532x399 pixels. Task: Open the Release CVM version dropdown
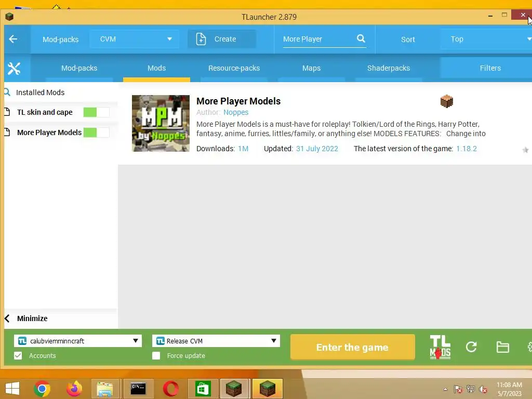click(216, 341)
